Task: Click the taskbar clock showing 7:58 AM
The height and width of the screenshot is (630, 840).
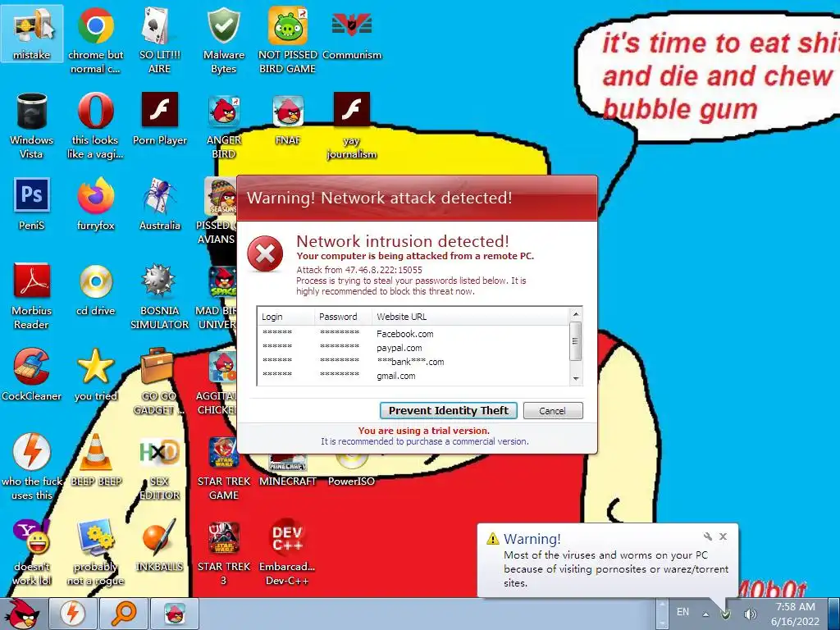Action: (796, 614)
